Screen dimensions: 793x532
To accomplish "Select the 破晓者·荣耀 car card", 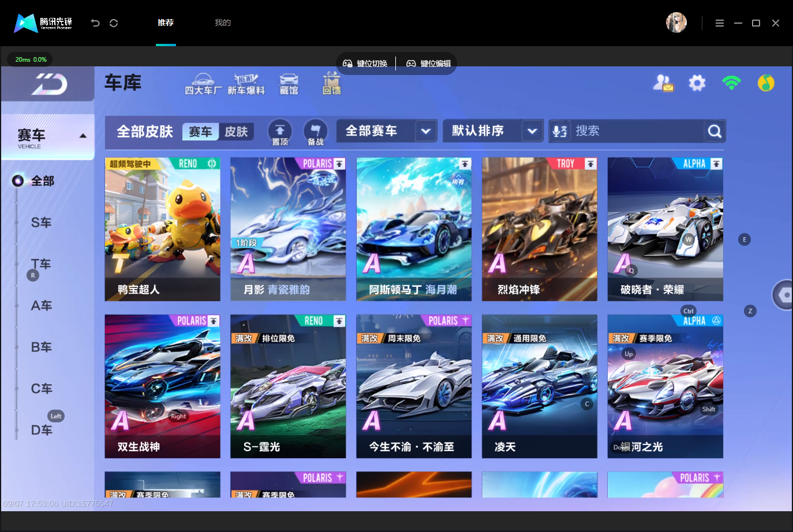I will point(665,229).
